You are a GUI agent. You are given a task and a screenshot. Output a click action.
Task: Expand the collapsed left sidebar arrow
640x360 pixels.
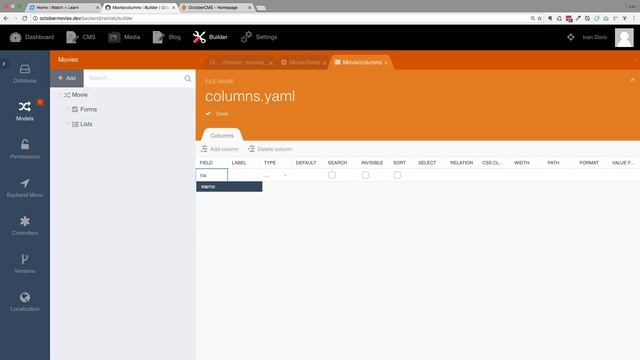(4, 63)
